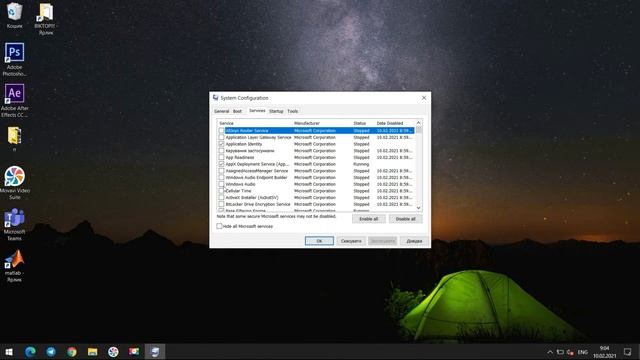Click Running status of AppX Deployment Service
The image size is (640, 360).
[x=361, y=164]
